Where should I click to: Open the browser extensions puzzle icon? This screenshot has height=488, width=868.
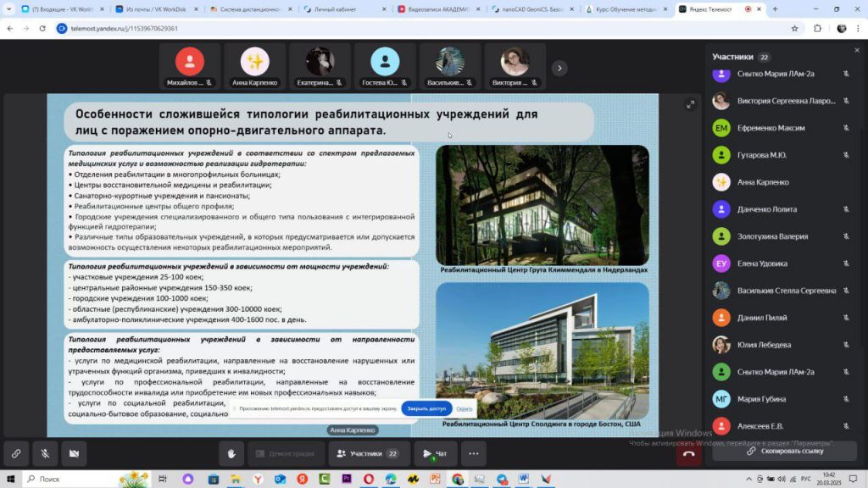818,28
